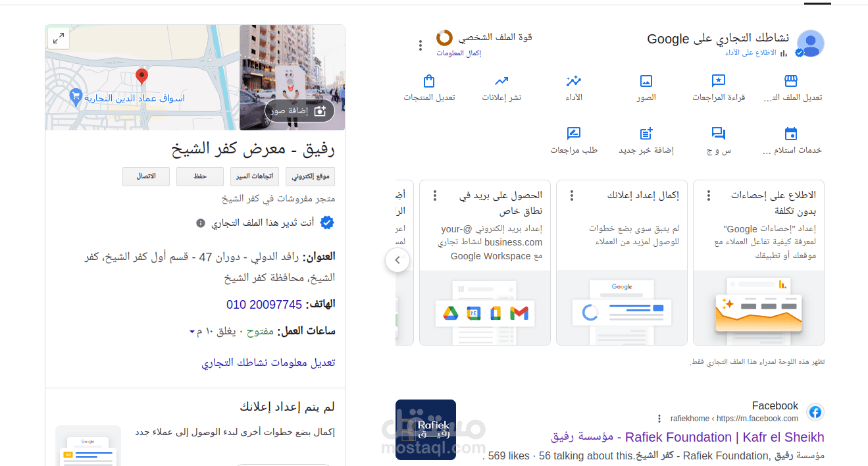Open the storefront street photo thumbnail
868x466 pixels.
point(292,78)
